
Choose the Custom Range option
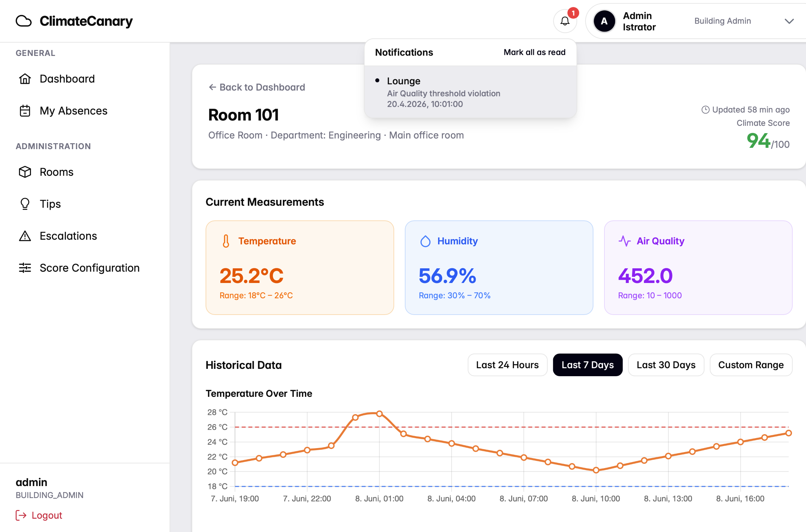(751, 365)
